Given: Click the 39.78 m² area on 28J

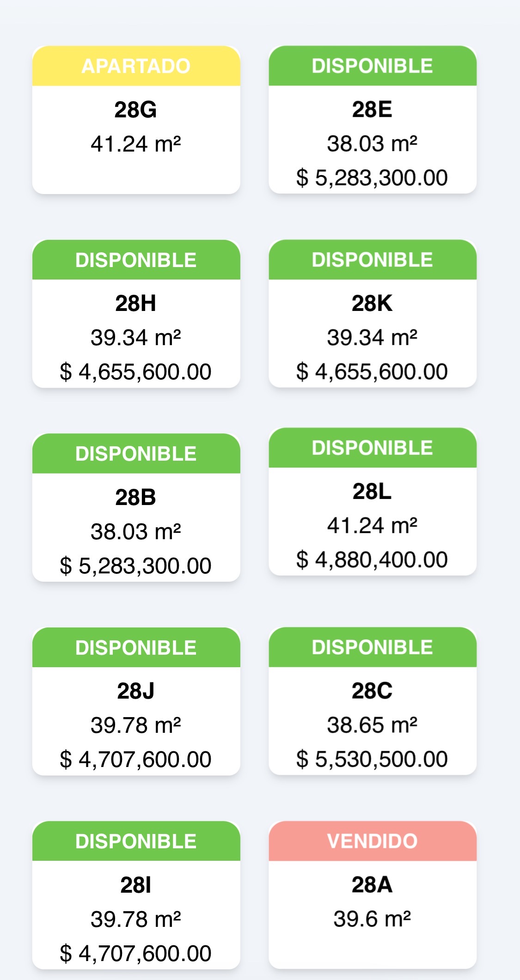Looking at the screenshot, I should coord(135,725).
